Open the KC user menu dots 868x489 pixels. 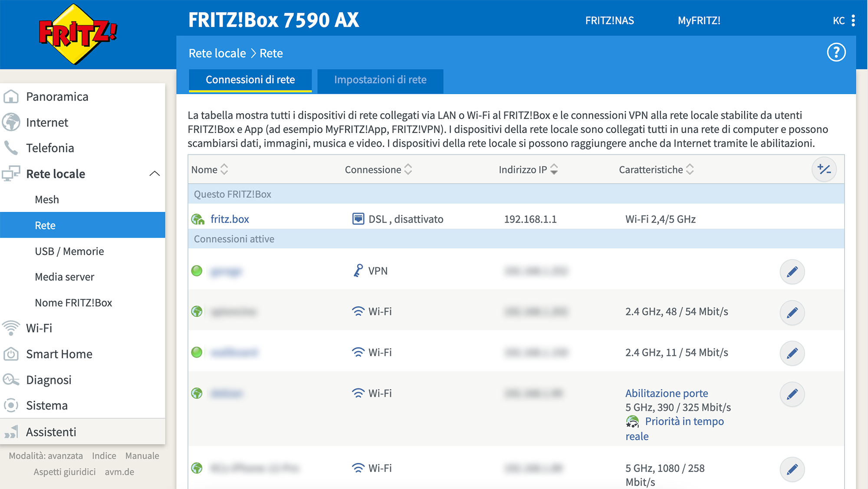click(853, 20)
